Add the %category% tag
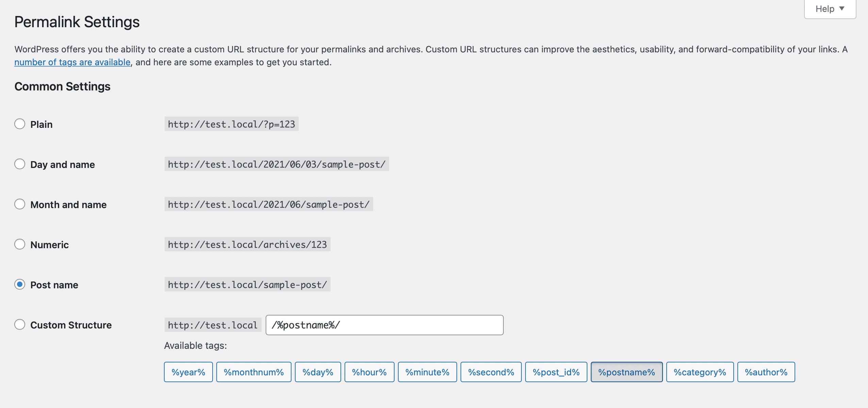The height and width of the screenshot is (408, 868). pos(700,372)
